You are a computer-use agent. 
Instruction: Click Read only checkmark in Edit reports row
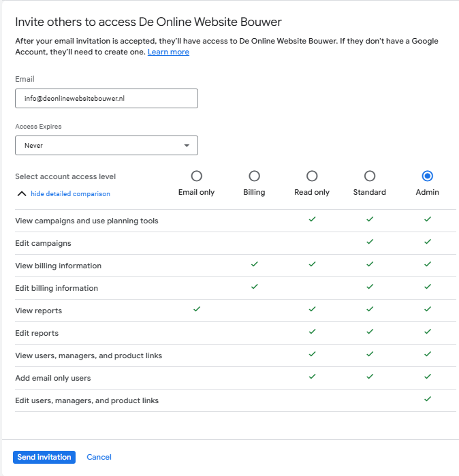pyautogui.click(x=312, y=332)
